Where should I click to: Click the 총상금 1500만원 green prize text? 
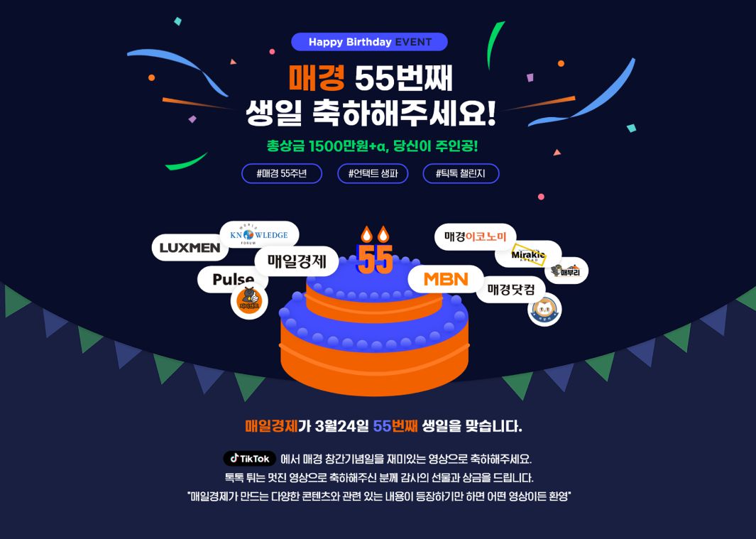click(x=372, y=146)
